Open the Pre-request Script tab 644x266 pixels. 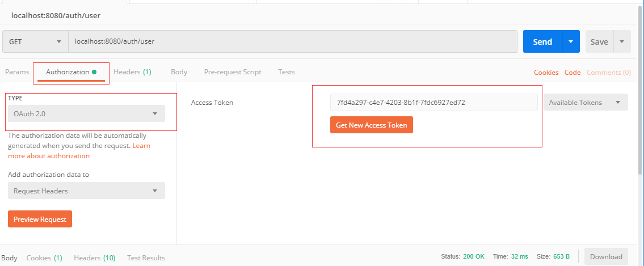point(233,72)
